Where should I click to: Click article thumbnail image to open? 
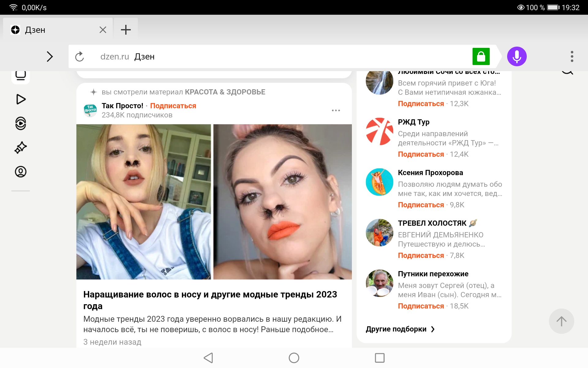[x=214, y=201]
